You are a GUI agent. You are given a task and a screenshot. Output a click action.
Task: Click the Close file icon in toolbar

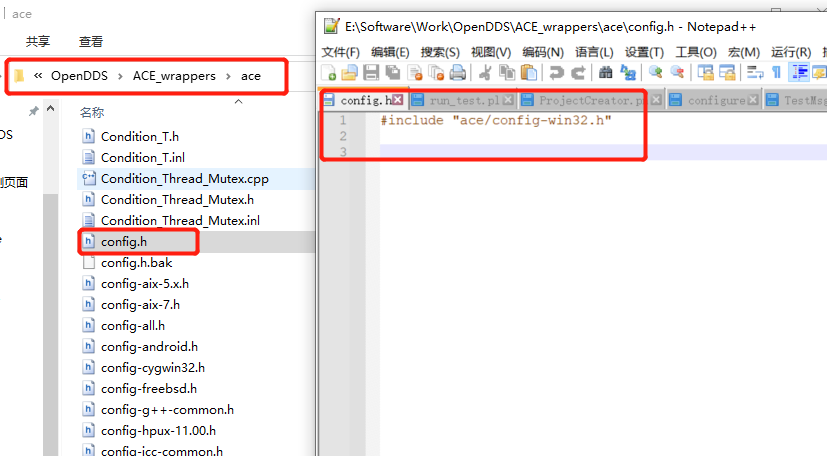(x=415, y=73)
